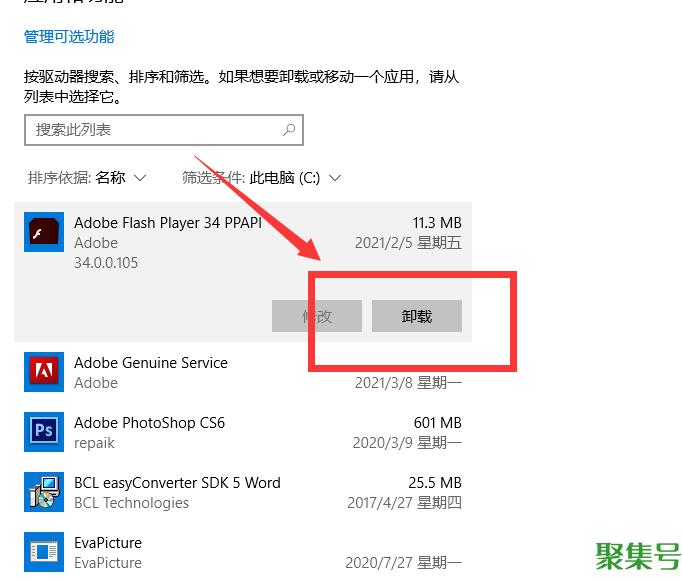
Task: Click the date 2021/2/5 星期五
Action: [x=408, y=243]
